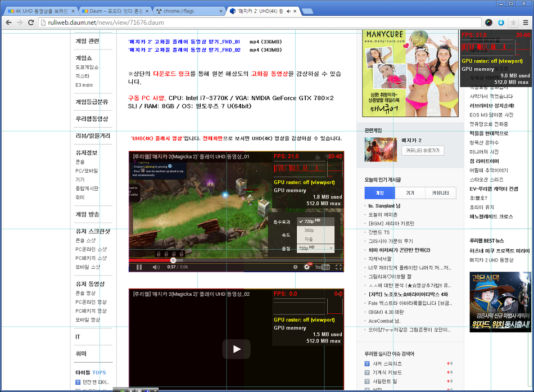
Task: Choose the 720p HD quality option
Action: point(315,221)
